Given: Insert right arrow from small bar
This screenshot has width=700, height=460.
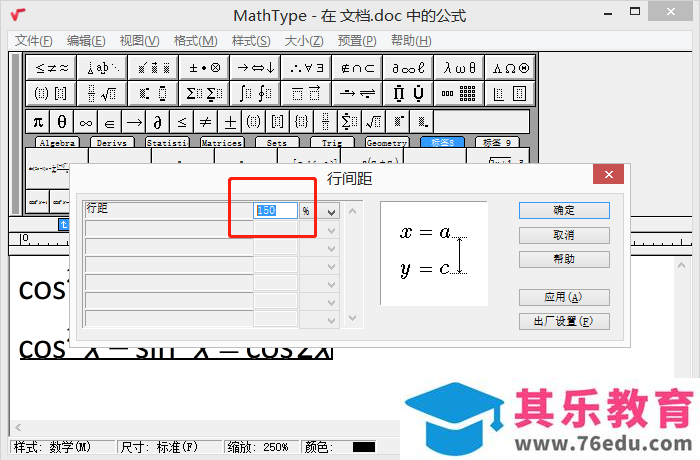Looking at the screenshot, I should pyautogui.click(x=134, y=121).
